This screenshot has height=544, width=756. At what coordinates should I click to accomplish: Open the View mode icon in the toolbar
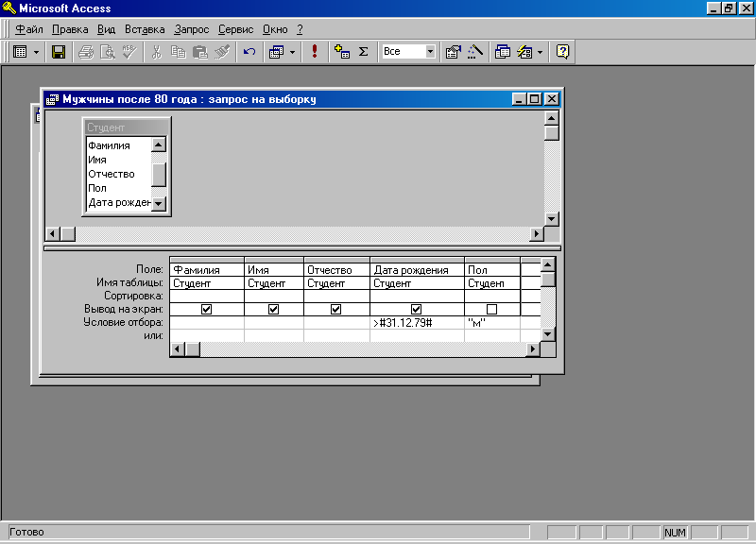click(20, 52)
